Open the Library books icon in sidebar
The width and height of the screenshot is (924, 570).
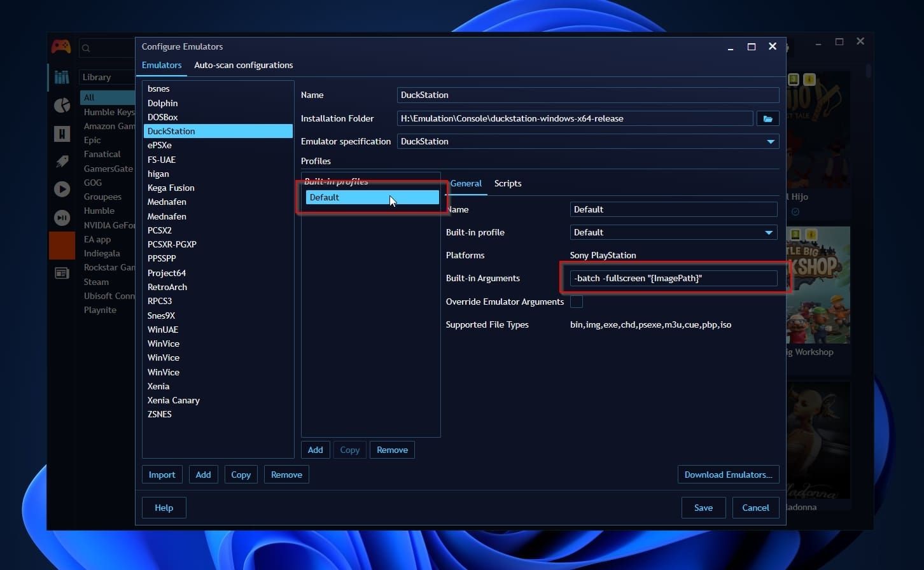click(x=62, y=77)
